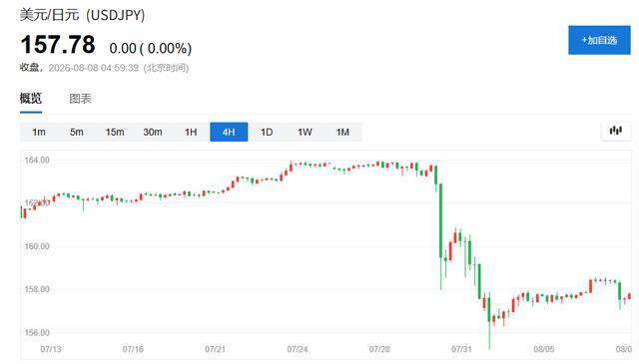639x364 pixels.
Task: Click the 07/24 date label on axis
Action: 298,349
